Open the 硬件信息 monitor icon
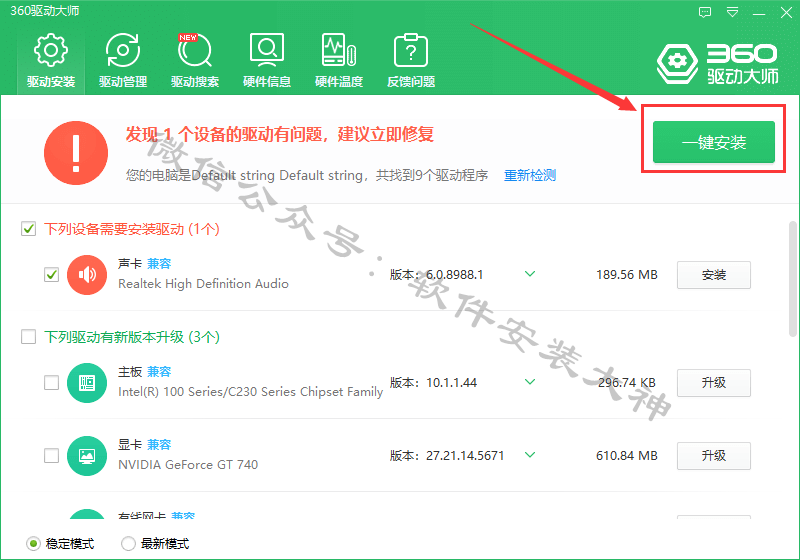The height and width of the screenshot is (560, 800). click(267, 50)
